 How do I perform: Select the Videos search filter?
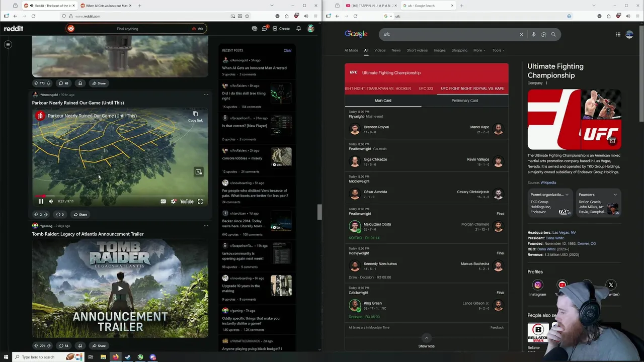tap(380, 50)
